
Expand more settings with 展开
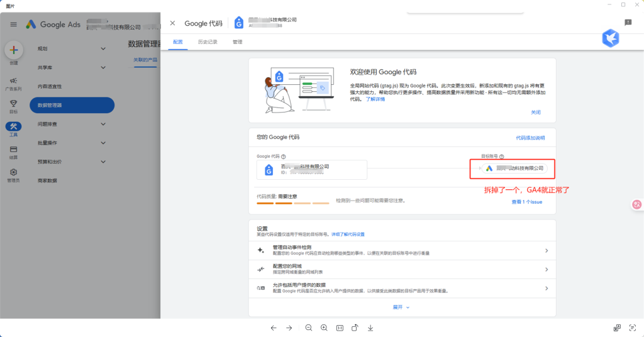(x=401, y=307)
